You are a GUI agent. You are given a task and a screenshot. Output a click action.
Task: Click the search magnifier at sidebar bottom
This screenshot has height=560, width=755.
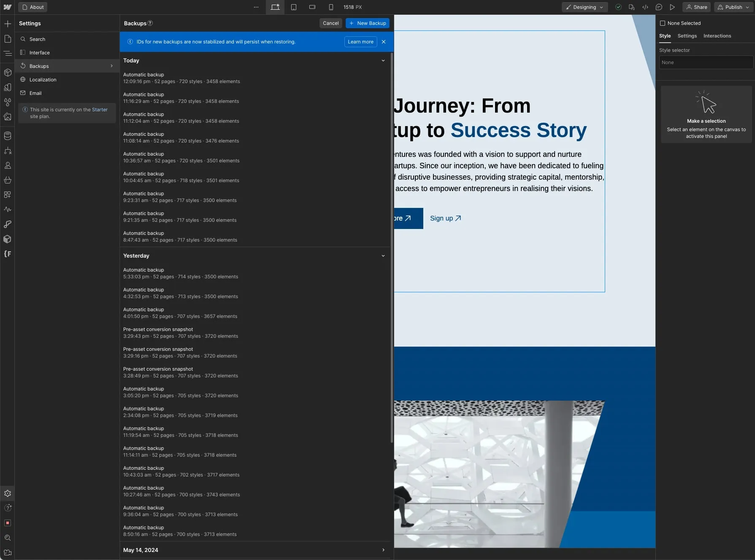click(8, 538)
